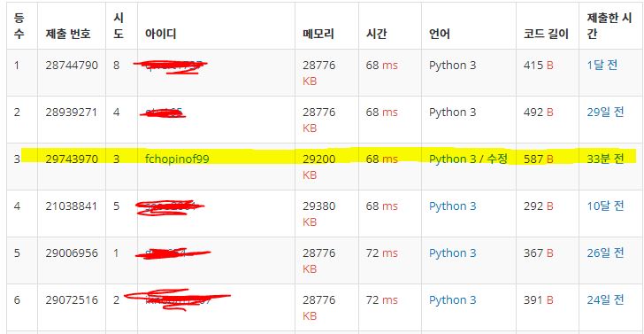The height and width of the screenshot is (334, 644).
Task: Click attempt count 5 in submission 21038841 row
Action: click(x=117, y=206)
